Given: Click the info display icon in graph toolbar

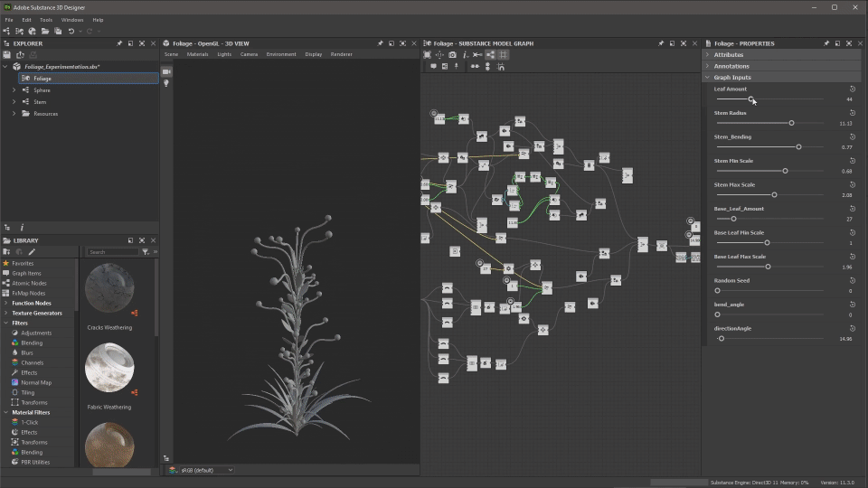Looking at the screenshot, I should [x=465, y=55].
